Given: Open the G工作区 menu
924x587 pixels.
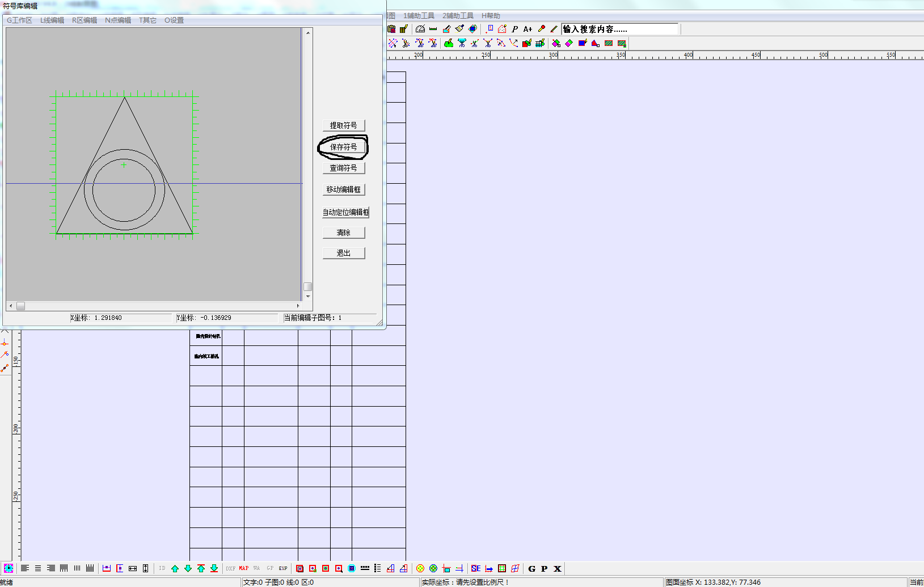Looking at the screenshot, I should coord(19,20).
